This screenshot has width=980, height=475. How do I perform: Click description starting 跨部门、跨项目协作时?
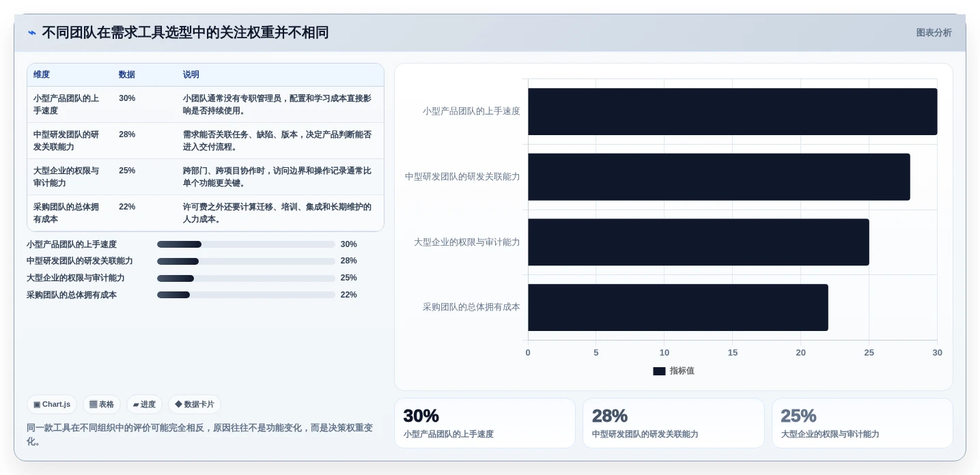tap(277, 177)
